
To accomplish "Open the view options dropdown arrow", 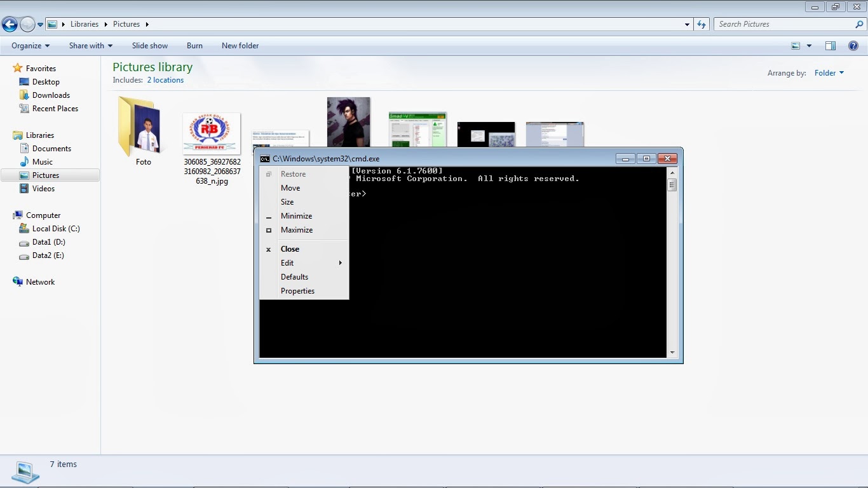I will coord(809,46).
